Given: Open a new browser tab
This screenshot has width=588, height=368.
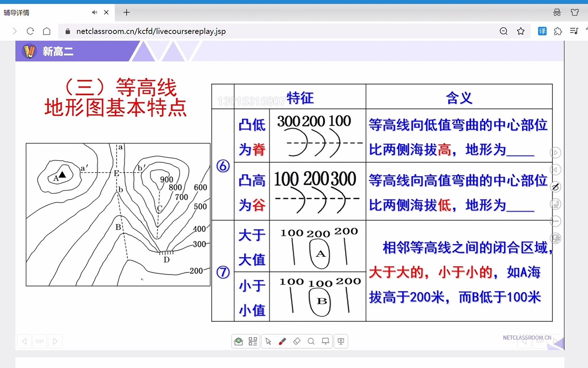Looking at the screenshot, I should [x=126, y=12].
